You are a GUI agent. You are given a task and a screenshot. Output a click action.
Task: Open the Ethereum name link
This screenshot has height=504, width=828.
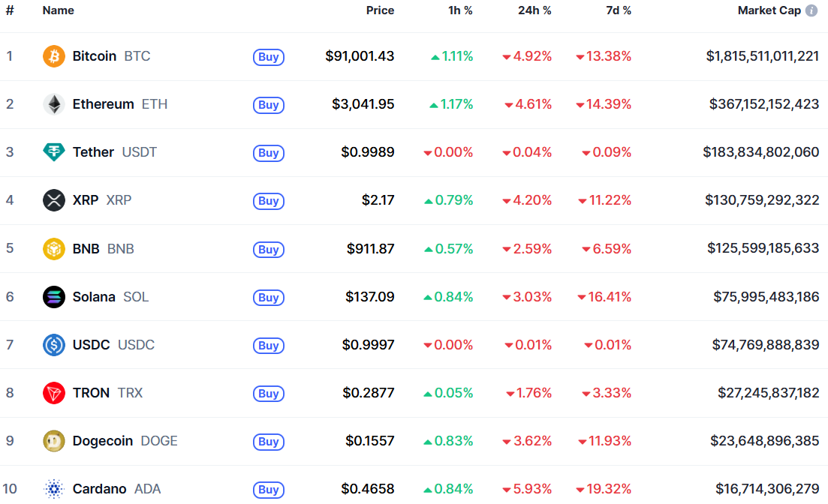(103, 104)
